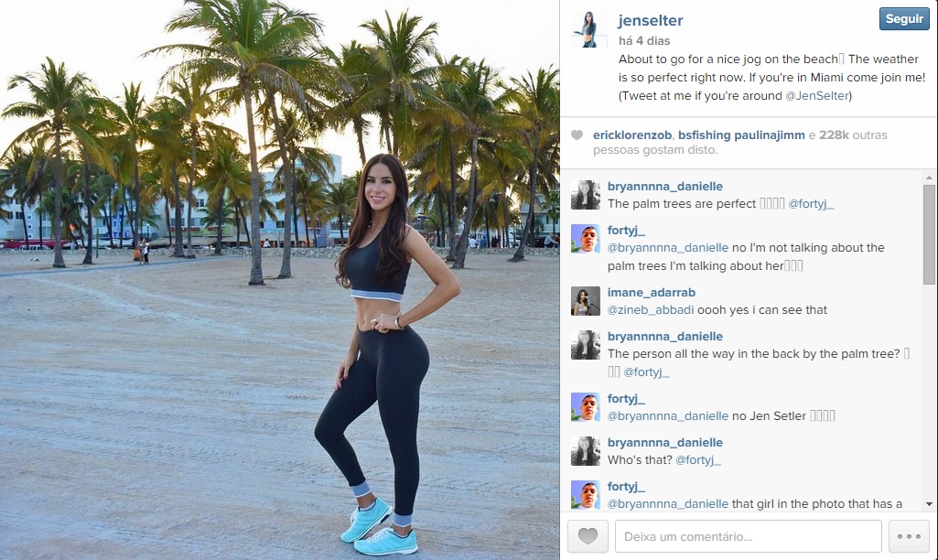Viewport: 938px width, 560px height.
Task: Click the comments scrollbar thumb
Action: click(929, 234)
